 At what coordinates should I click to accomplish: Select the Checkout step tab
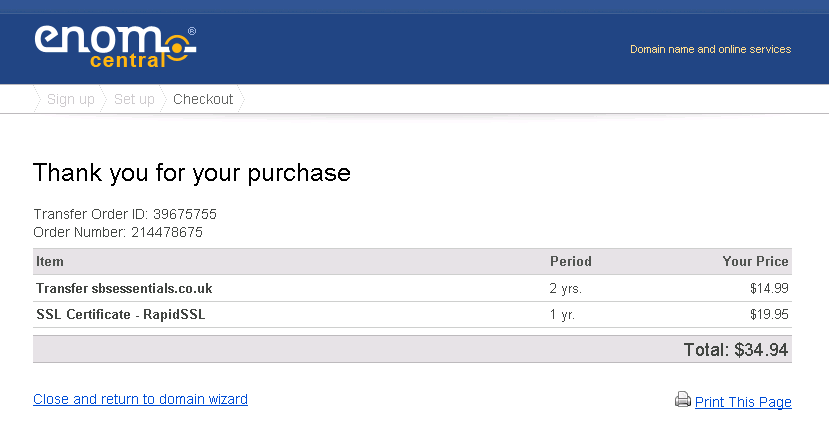point(203,99)
